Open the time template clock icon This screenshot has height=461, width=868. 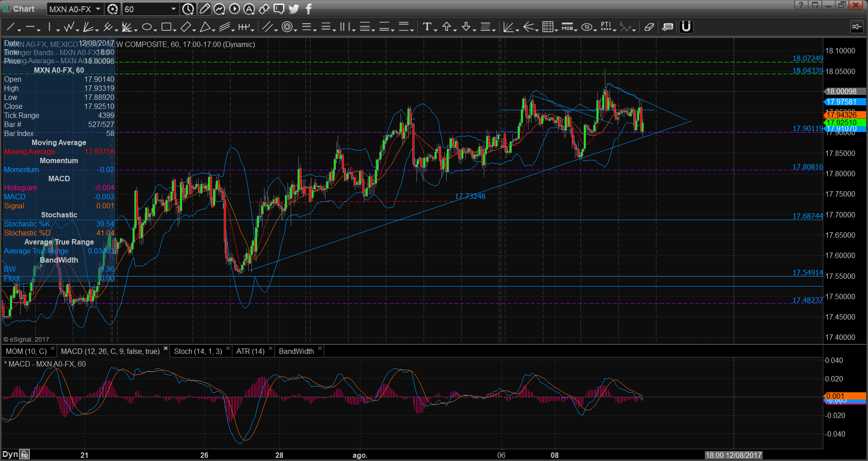tap(188, 9)
